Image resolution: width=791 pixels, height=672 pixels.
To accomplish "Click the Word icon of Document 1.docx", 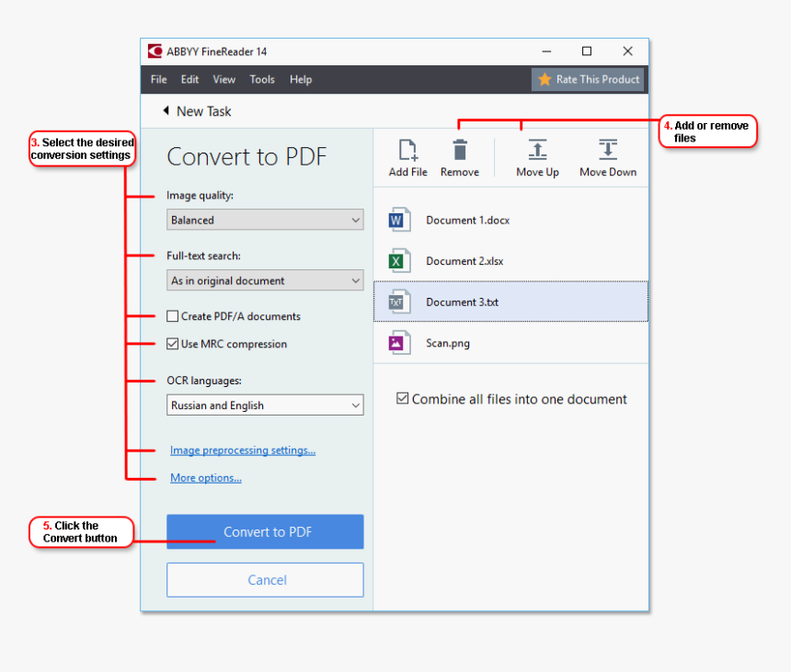I will 399,220.
